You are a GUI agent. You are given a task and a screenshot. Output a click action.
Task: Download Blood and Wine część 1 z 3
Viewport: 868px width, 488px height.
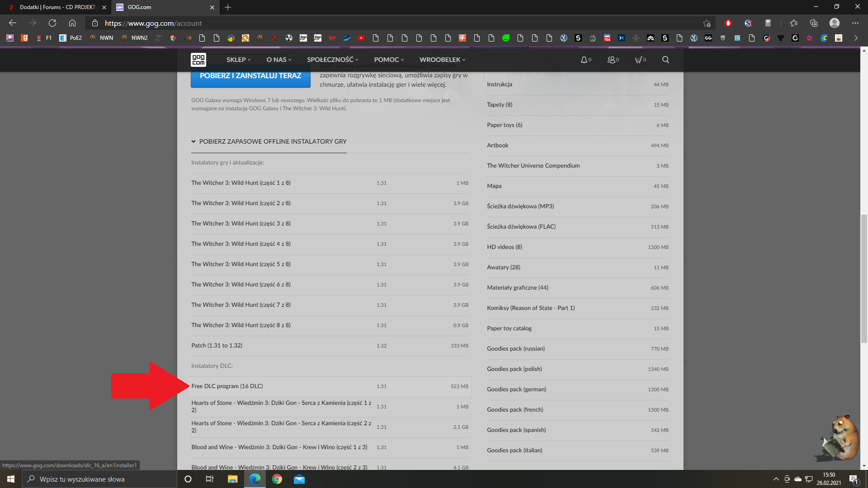click(330, 447)
